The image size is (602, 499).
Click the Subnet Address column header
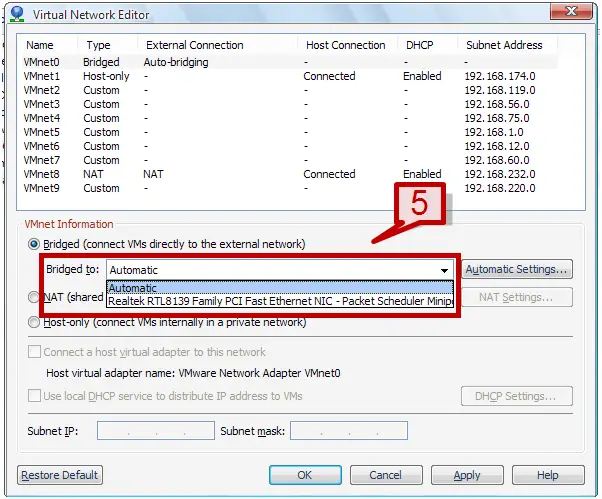coord(504,45)
